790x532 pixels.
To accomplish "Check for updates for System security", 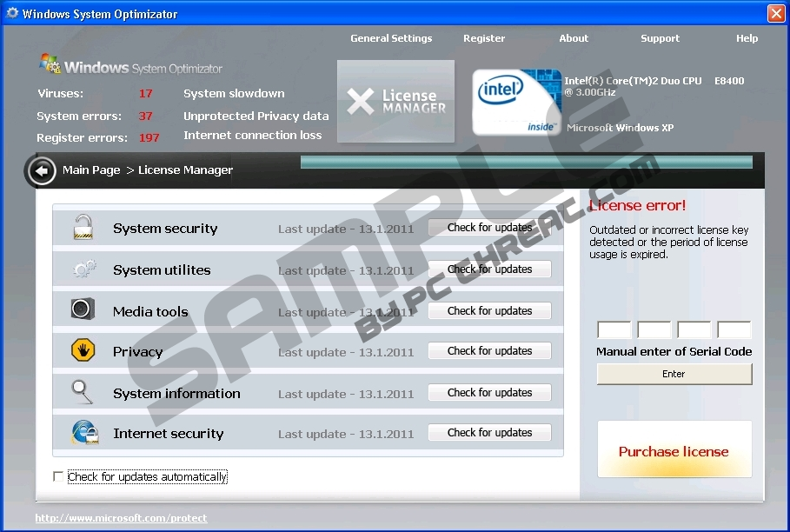I will (x=489, y=228).
